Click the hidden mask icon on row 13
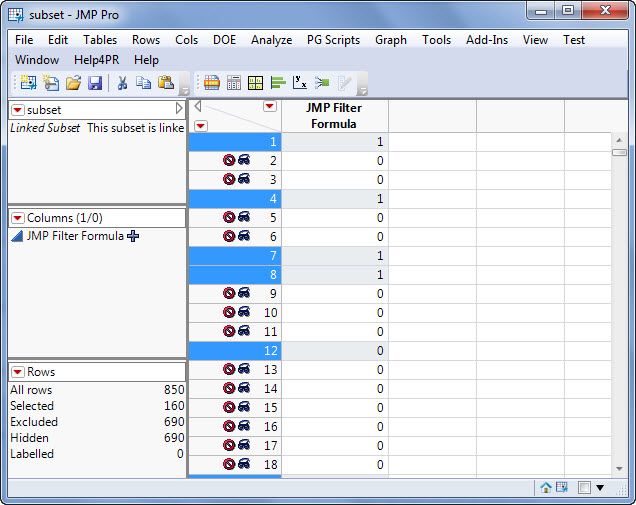Viewport: 636px width, 505px height. pos(244,369)
